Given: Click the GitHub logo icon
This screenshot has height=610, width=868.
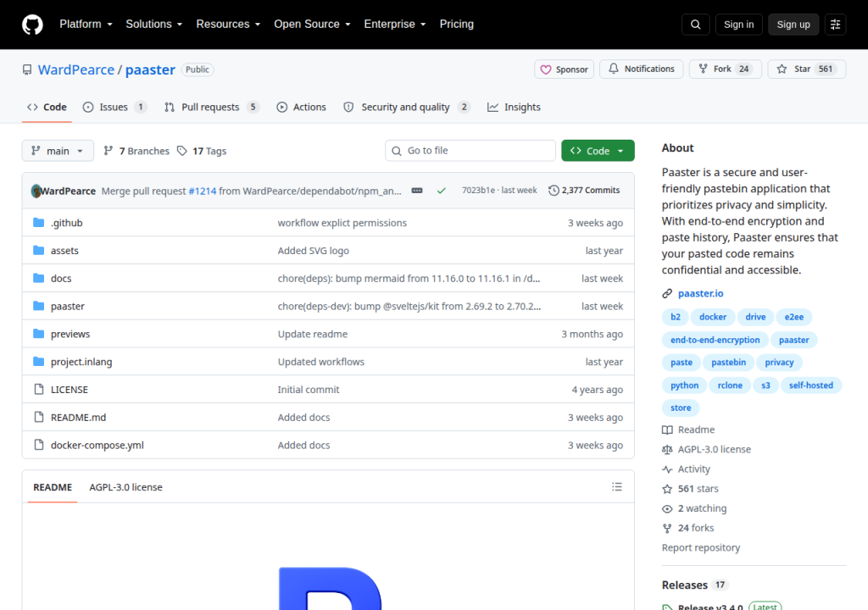Looking at the screenshot, I should [33, 25].
